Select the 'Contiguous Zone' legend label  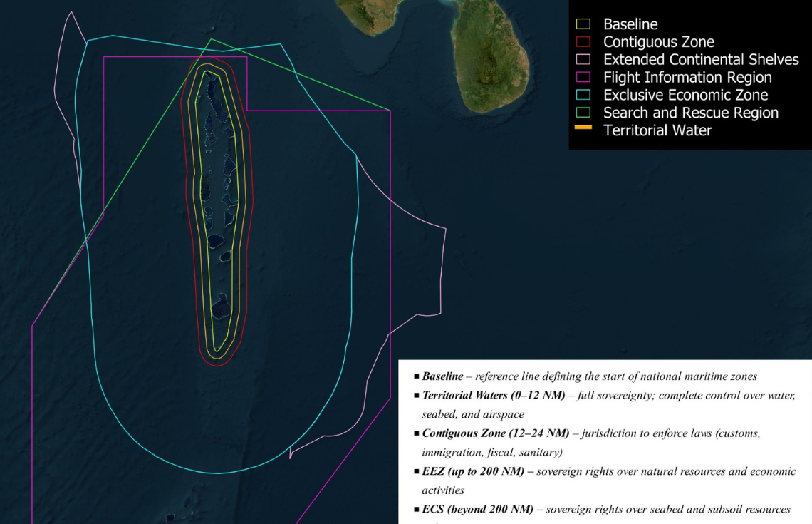click(x=658, y=43)
